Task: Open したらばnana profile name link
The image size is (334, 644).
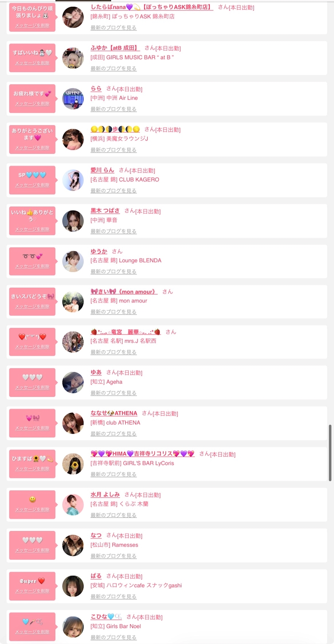Action: [x=152, y=7]
